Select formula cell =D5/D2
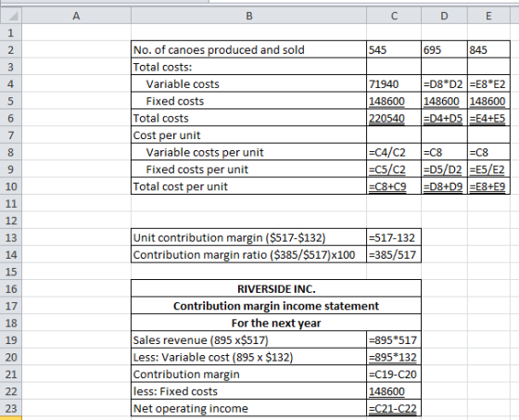Image resolution: width=519 pixels, height=420 pixels. click(444, 169)
